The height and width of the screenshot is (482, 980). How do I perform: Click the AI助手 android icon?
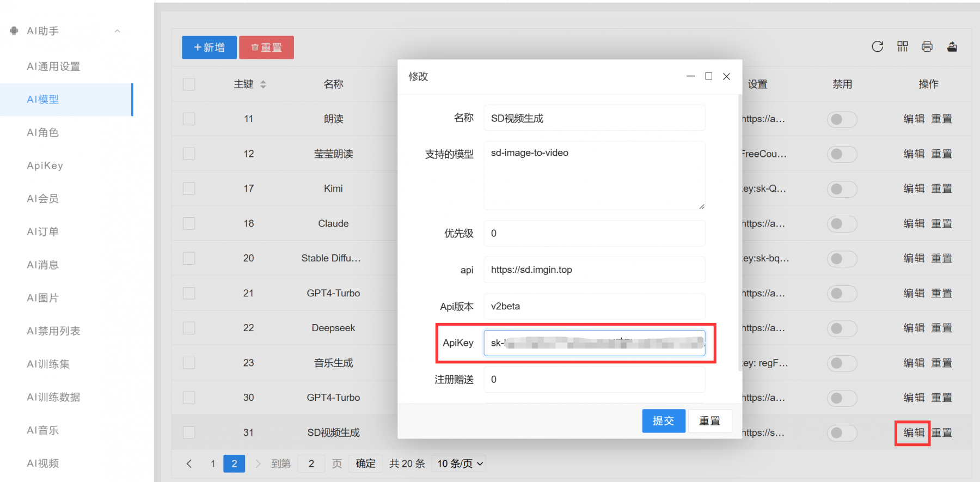point(14,31)
